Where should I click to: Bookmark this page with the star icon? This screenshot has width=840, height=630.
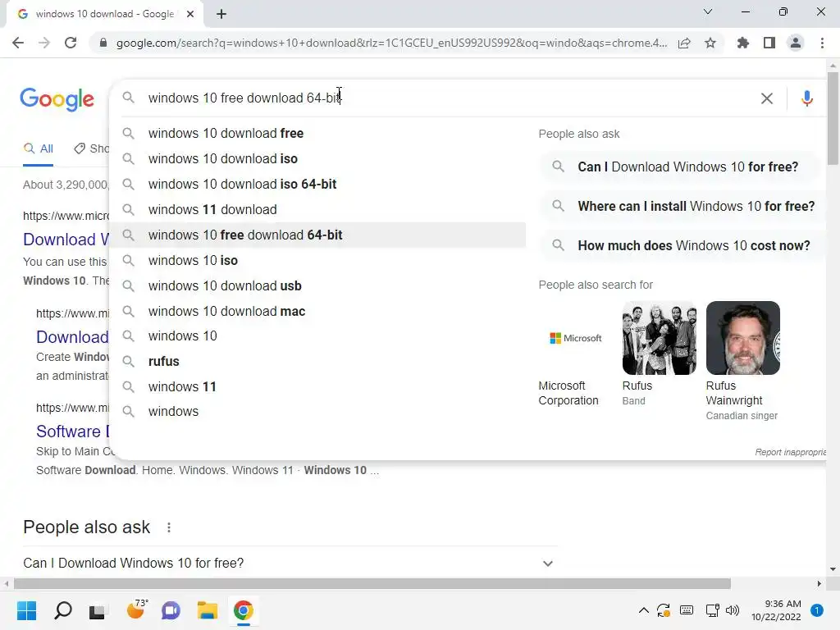click(710, 43)
